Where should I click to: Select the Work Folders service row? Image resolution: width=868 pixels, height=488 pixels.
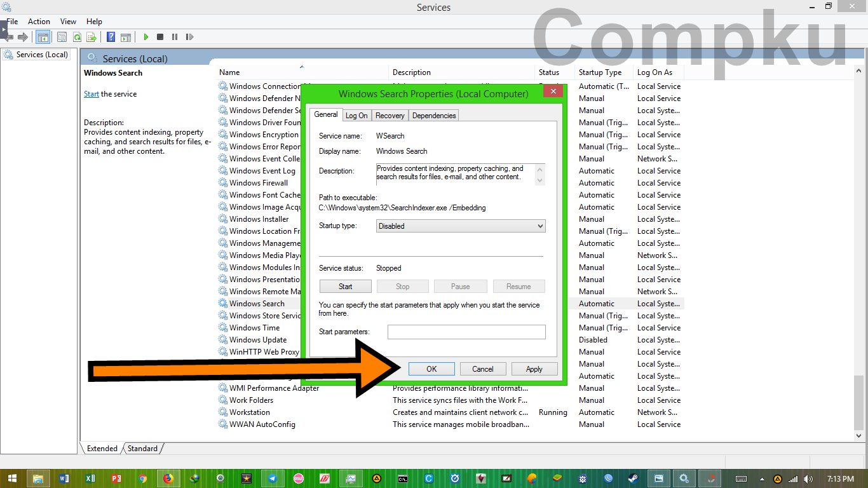(451, 400)
